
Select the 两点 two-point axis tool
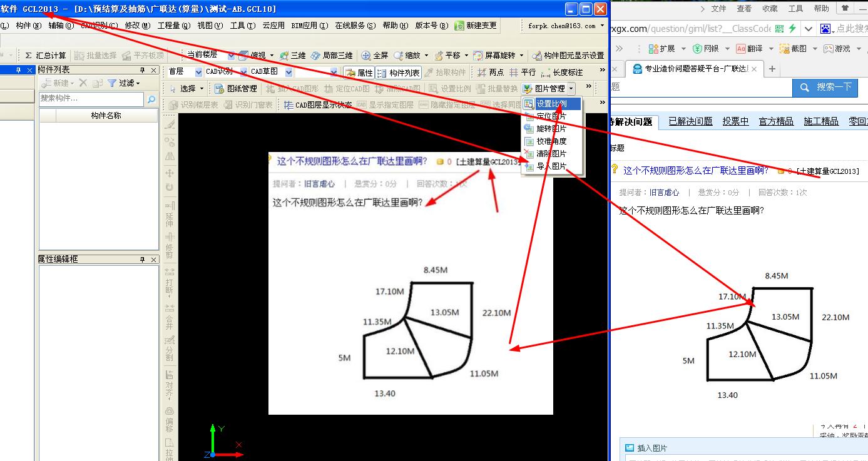[x=490, y=73]
